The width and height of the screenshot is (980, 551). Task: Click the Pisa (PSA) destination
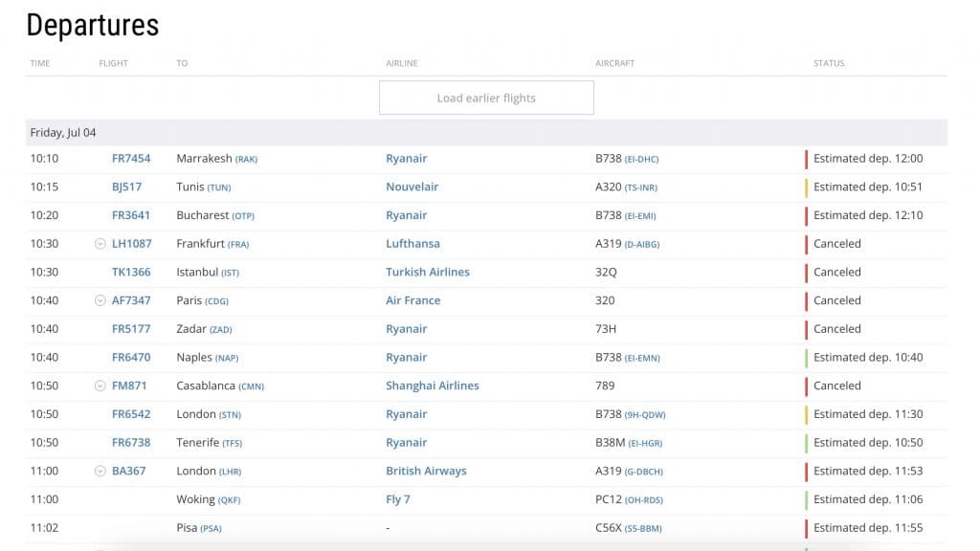(x=199, y=528)
